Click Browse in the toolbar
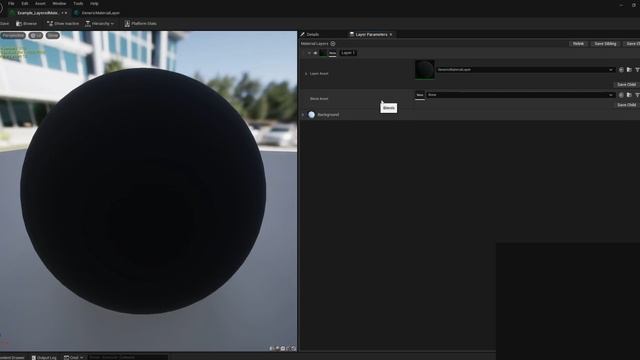Image resolution: width=640 pixels, height=360 pixels. (27, 24)
